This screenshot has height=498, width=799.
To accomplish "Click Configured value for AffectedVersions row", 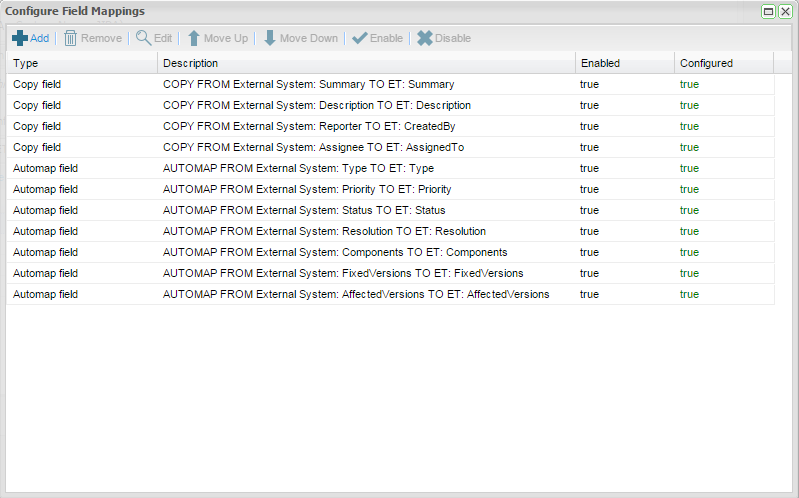I will [x=689, y=294].
